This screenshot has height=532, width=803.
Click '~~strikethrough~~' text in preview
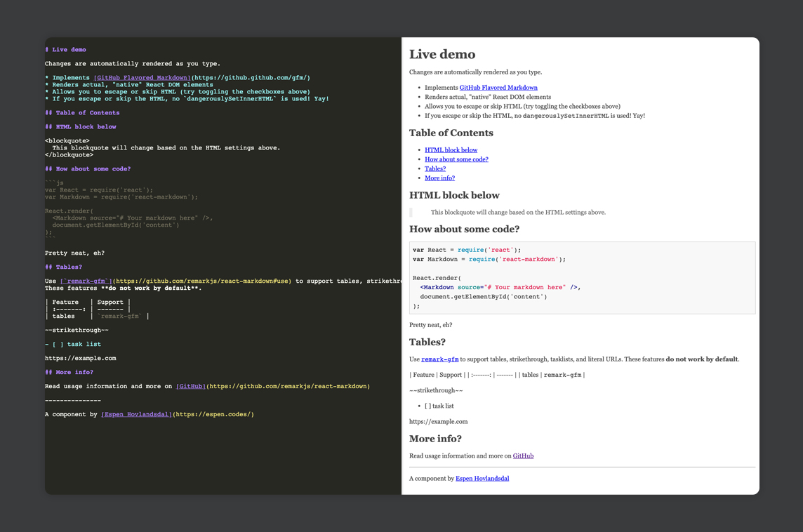[x=436, y=391]
